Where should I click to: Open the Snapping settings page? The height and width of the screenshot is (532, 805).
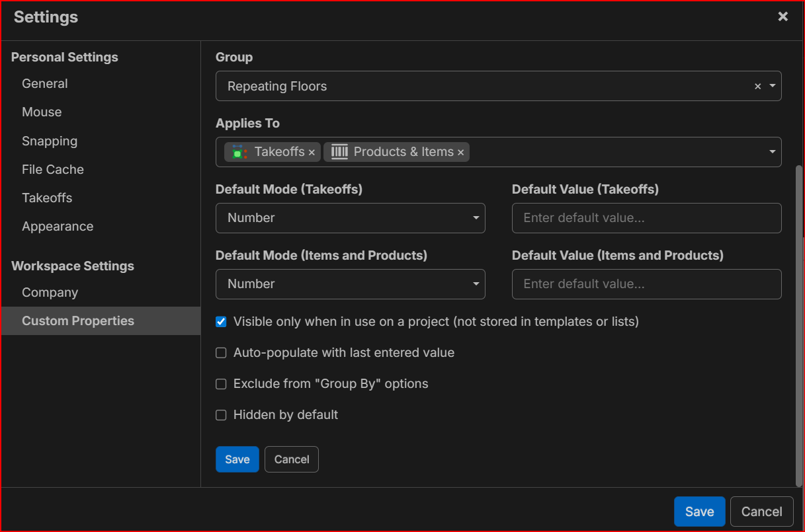[x=50, y=141]
